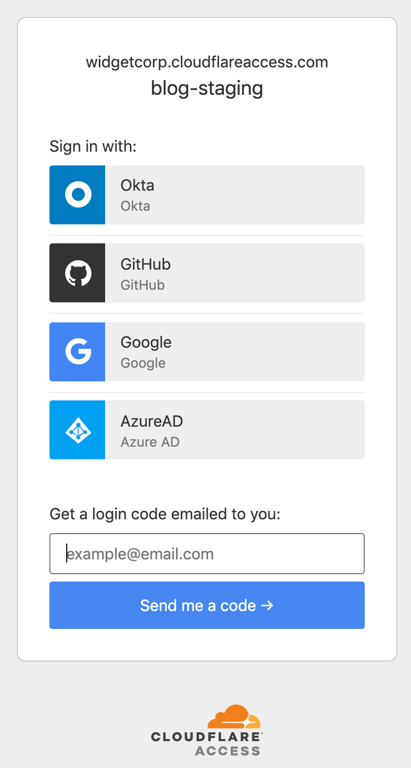Screen dimensions: 411x768
Task: Click the blue Okta circle icon
Action: [78, 194]
